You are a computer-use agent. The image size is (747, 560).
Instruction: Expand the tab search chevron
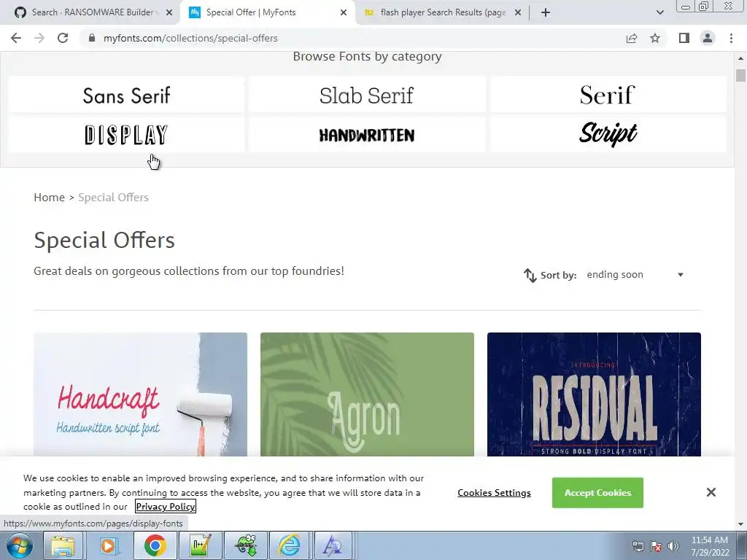[x=659, y=12]
